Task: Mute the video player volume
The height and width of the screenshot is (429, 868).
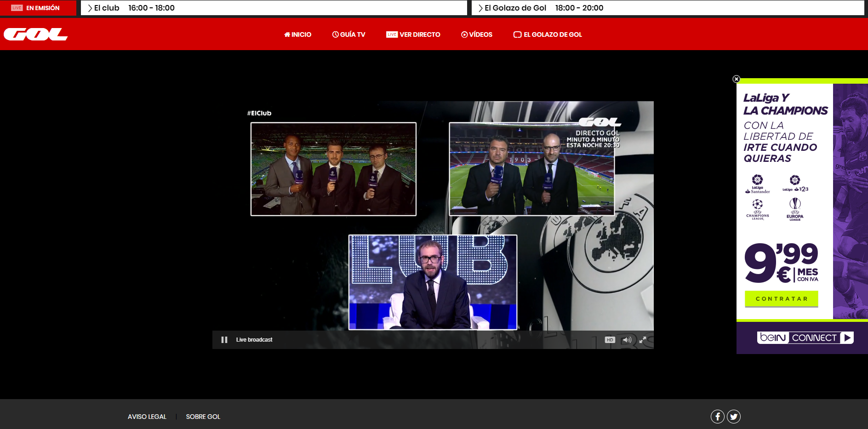Action: 627,340
